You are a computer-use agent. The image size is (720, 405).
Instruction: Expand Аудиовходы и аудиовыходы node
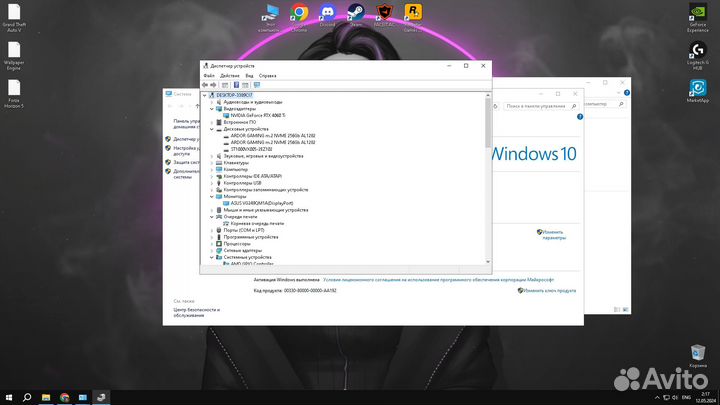click(212, 102)
